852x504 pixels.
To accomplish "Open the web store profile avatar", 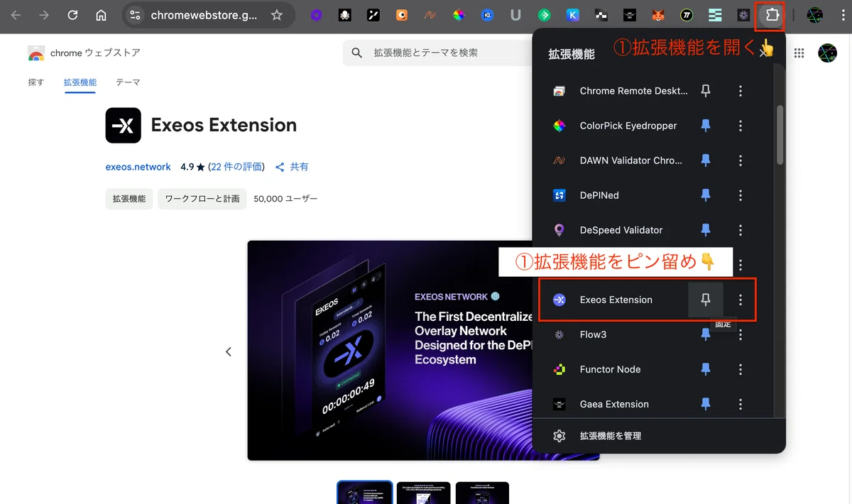I will pos(828,53).
